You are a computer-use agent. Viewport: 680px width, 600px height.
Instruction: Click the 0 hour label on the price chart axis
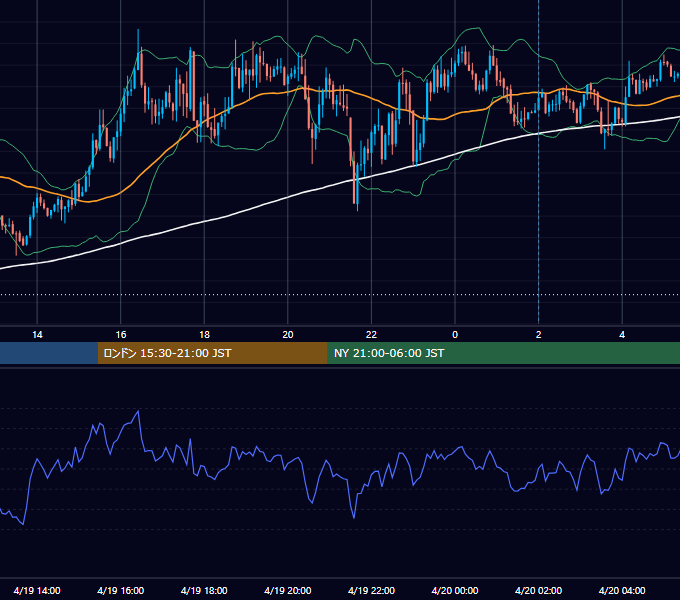pyautogui.click(x=455, y=335)
